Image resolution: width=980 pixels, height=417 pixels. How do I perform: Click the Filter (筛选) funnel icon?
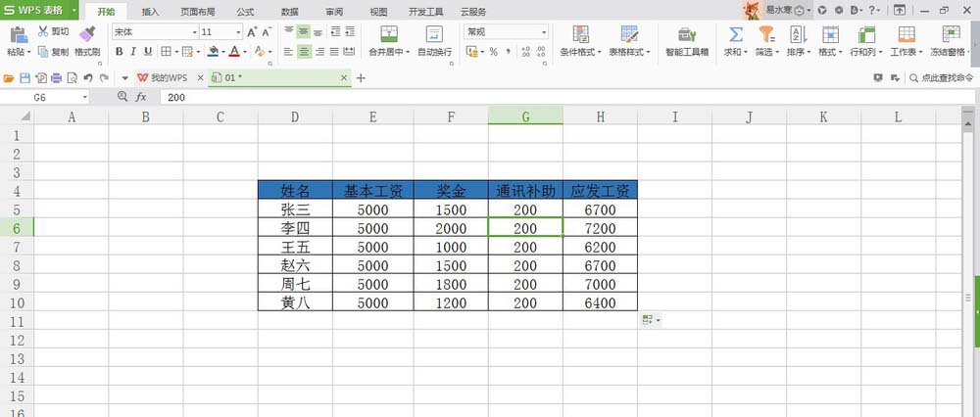click(x=767, y=34)
